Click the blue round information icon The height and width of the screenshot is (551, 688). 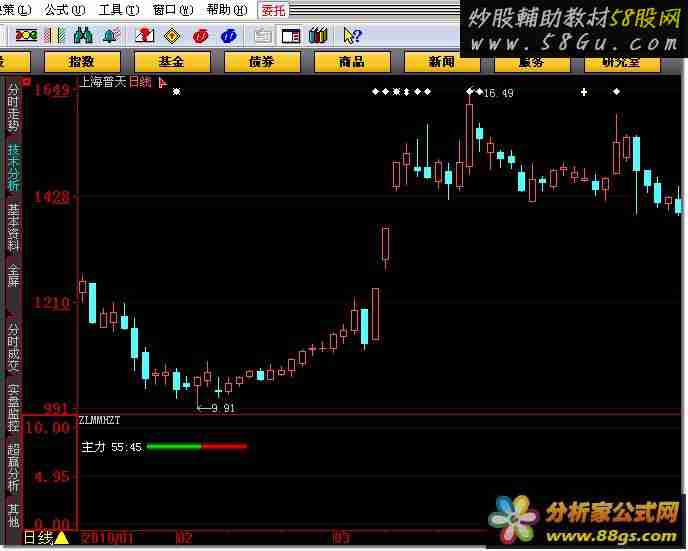(229, 36)
